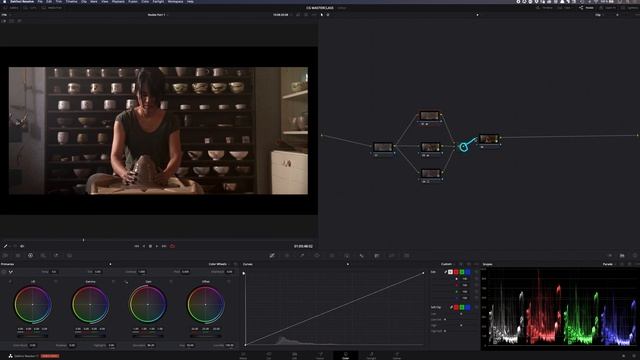Reset the Lift wheel
Screen dimensions: 640x360
point(56,282)
